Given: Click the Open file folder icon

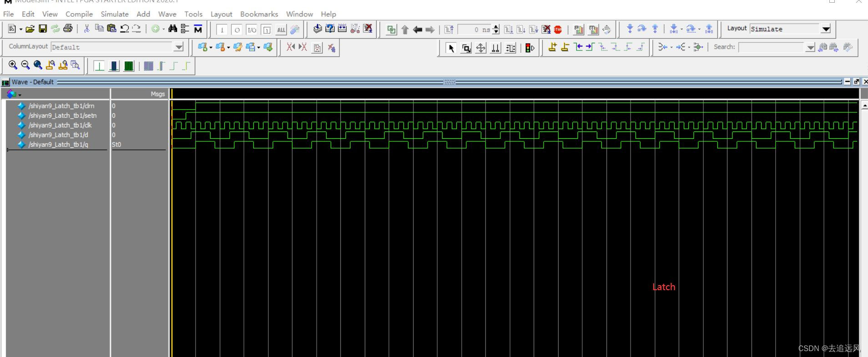Looking at the screenshot, I should point(30,29).
